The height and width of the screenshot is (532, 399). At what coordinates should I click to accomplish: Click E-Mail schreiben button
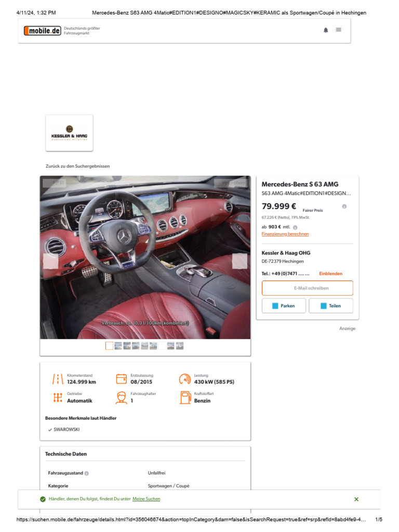coord(308,288)
